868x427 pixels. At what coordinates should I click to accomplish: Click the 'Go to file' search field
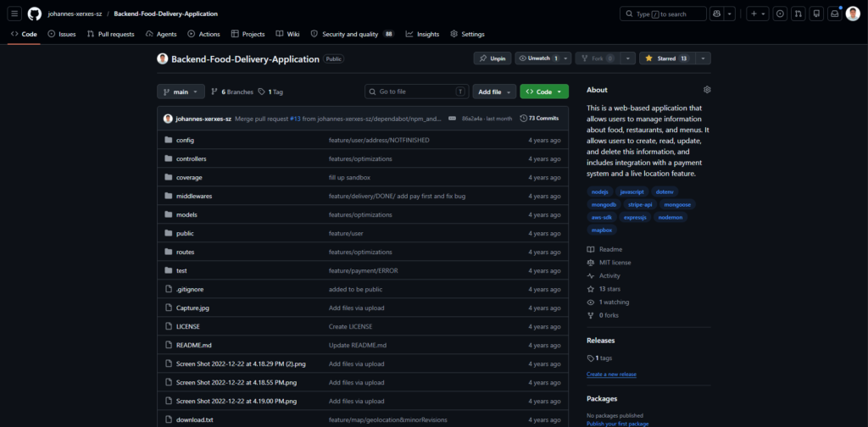(x=416, y=91)
